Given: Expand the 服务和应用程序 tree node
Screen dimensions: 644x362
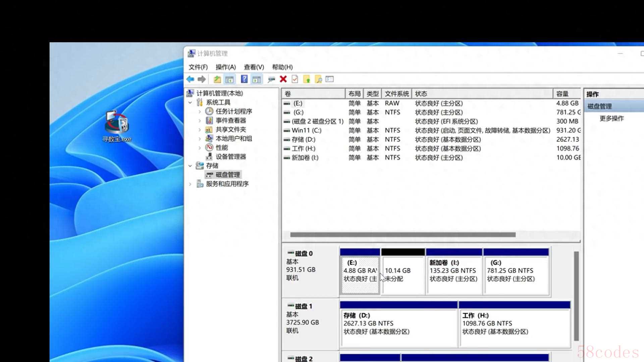Looking at the screenshot, I should pyautogui.click(x=190, y=184).
